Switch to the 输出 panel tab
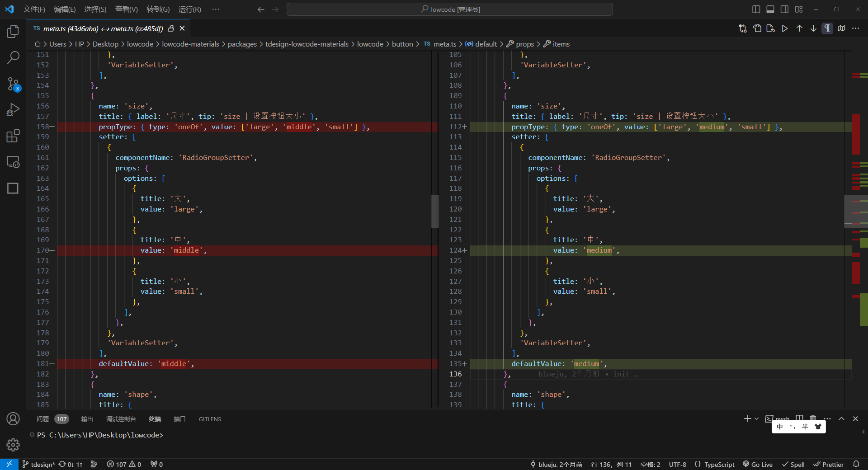 (x=87, y=419)
